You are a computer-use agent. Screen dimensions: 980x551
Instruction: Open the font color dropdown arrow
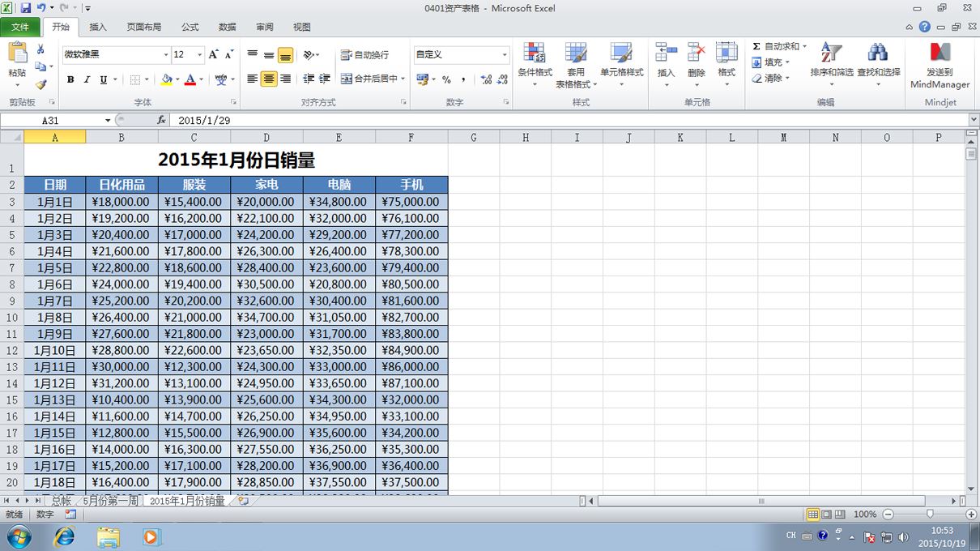(x=201, y=79)
